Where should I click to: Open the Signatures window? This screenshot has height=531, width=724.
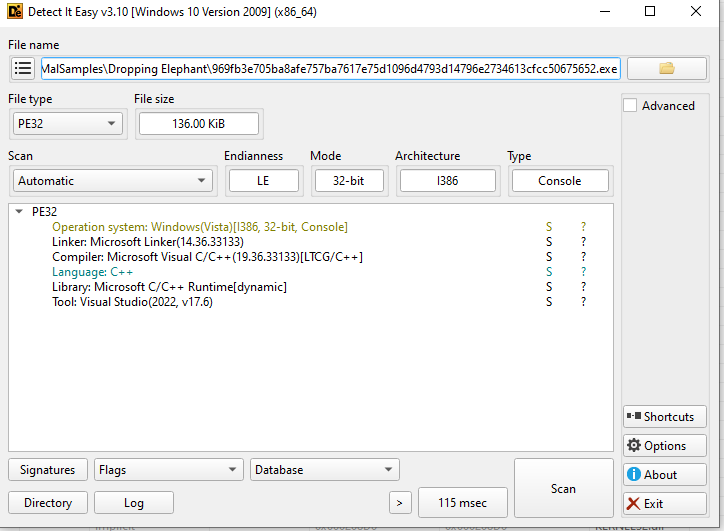coord(48,470)
